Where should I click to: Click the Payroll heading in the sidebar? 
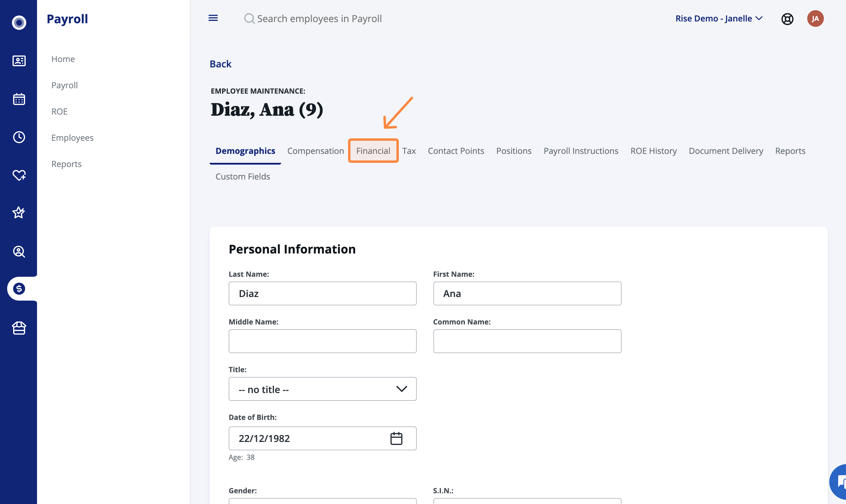tap(67, 19)
